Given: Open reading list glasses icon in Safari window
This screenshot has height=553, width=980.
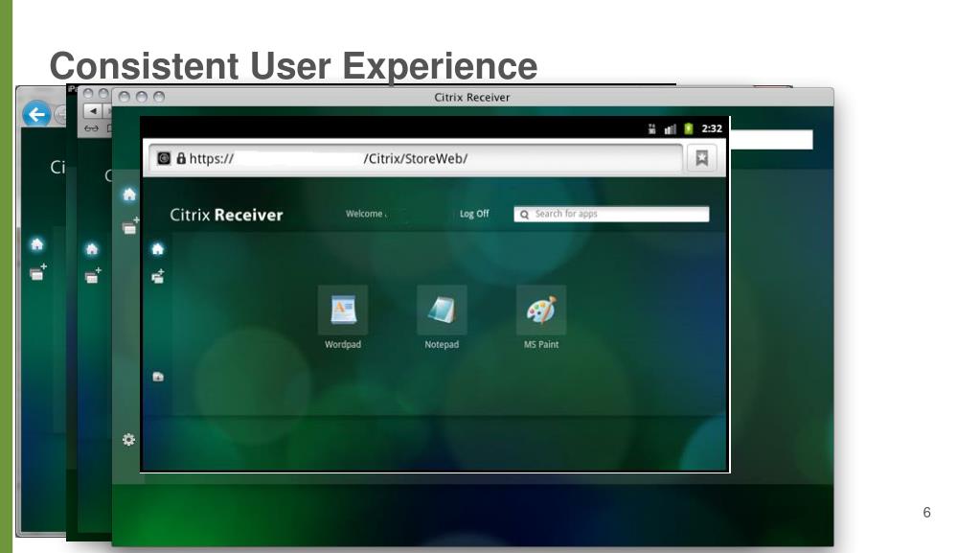Looking at the screenshot, I should [x=91, y=128].
